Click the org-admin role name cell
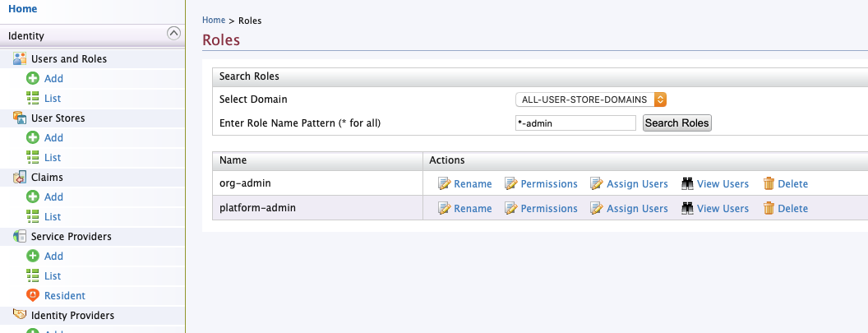The width and height of the screenshot is (868, 333). click(318, 183)
